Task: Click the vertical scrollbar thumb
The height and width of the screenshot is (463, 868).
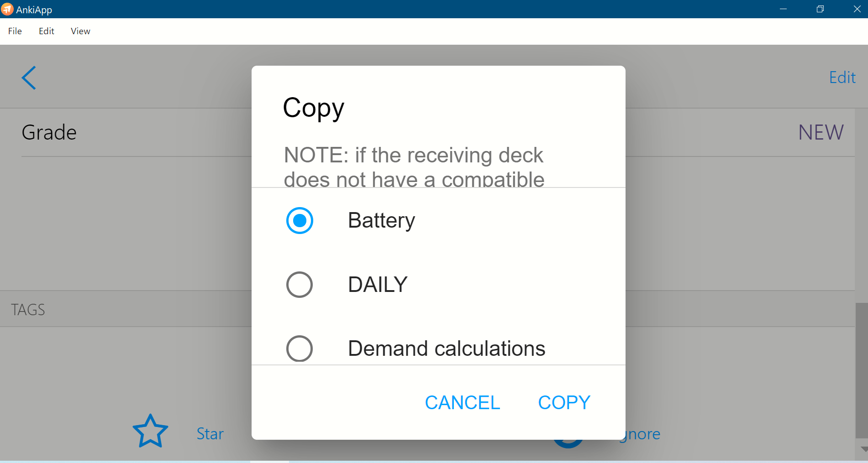Action: pos(862,370)
